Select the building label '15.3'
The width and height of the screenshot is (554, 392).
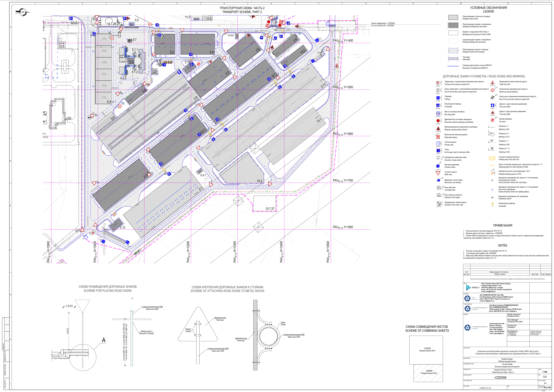pyautogui.click(x=259, y=181)
